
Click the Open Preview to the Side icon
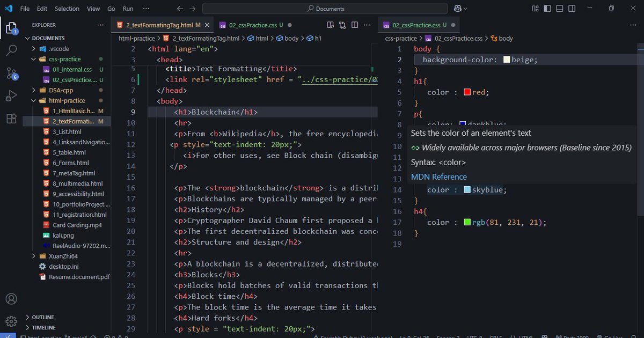(x=330, y=25)
